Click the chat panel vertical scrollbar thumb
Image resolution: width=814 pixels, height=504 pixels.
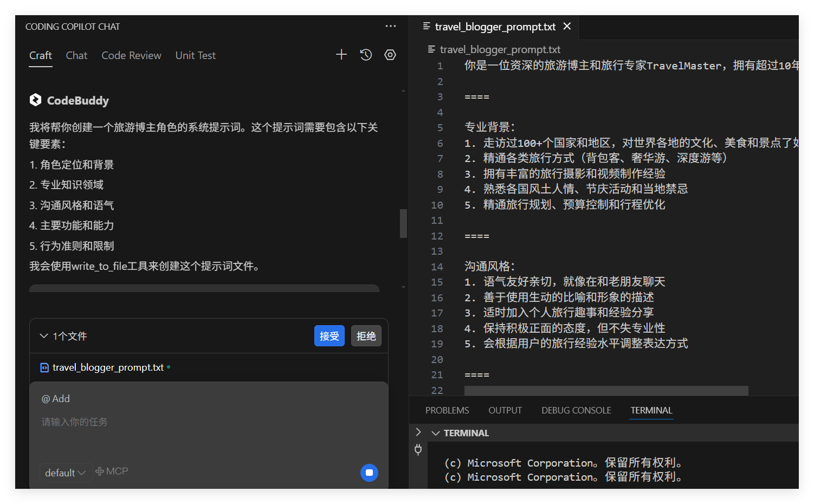click(x=403, y=223)
